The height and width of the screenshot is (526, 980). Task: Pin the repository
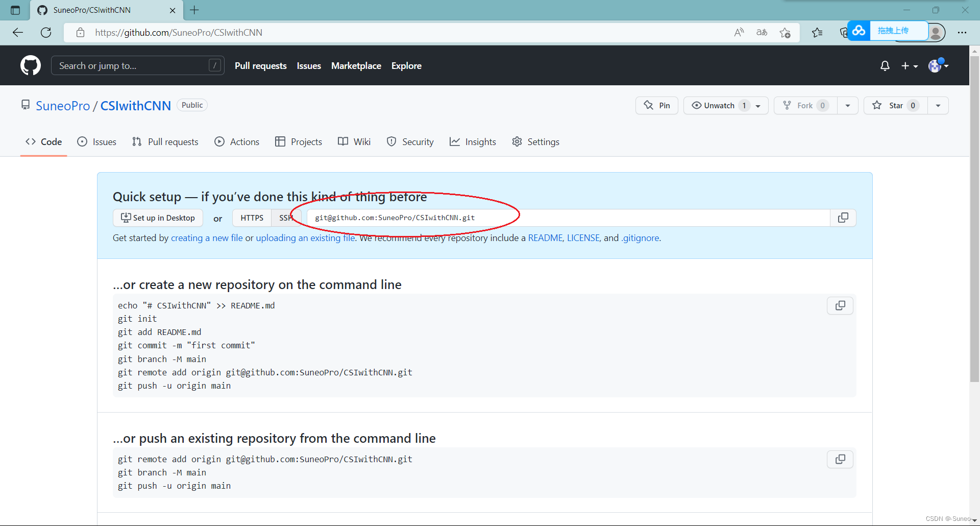click(657, 105)
